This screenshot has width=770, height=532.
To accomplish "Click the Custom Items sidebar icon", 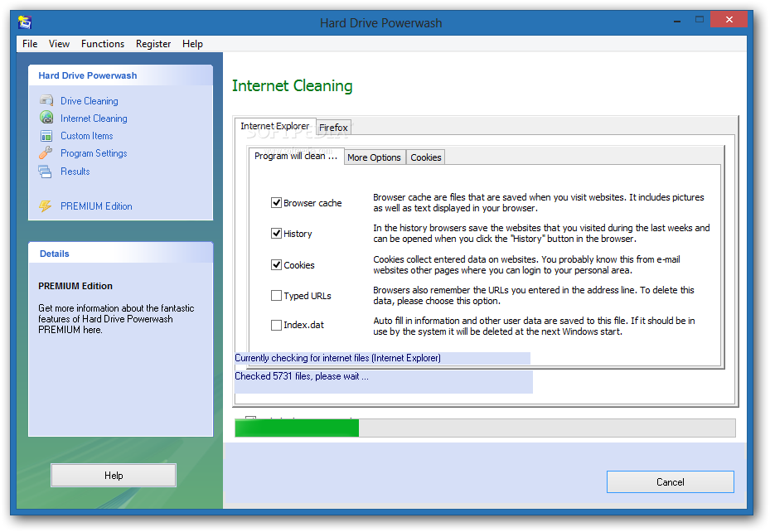I will (x=46, y=136).
